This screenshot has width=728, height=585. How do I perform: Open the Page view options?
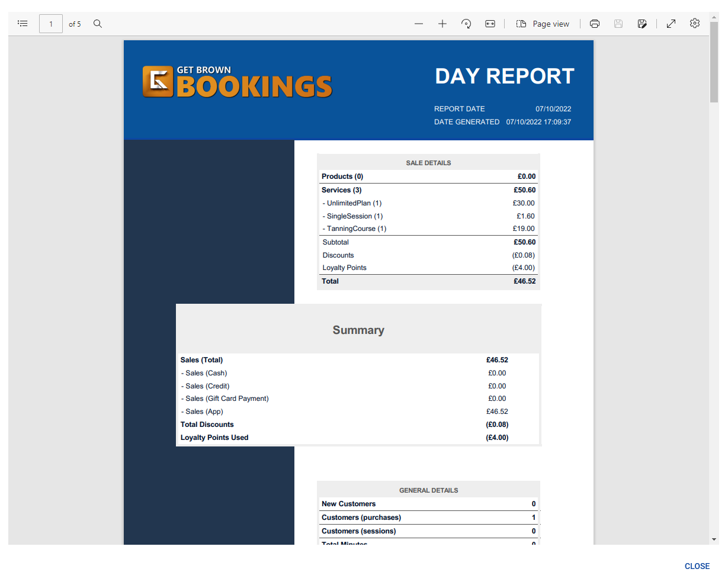[543, 24]
